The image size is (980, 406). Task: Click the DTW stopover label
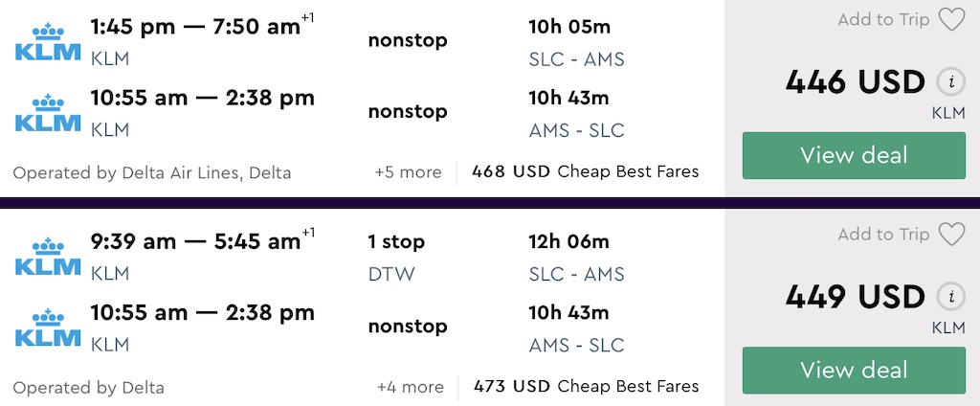[391, 275]
